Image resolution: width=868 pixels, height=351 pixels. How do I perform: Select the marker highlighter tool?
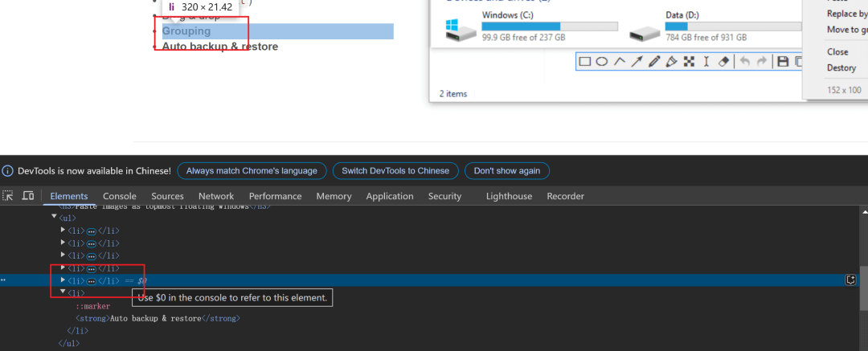point(671,62)
